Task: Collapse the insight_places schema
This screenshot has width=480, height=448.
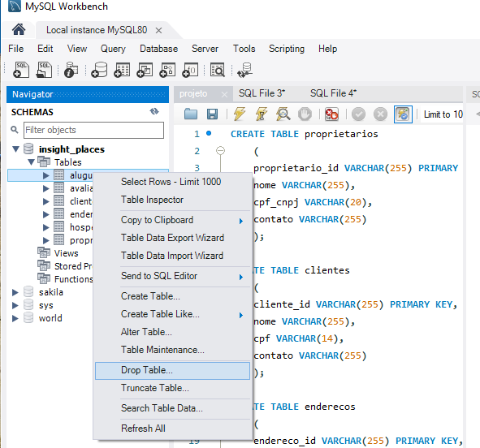Action: [x=15, y=149]
